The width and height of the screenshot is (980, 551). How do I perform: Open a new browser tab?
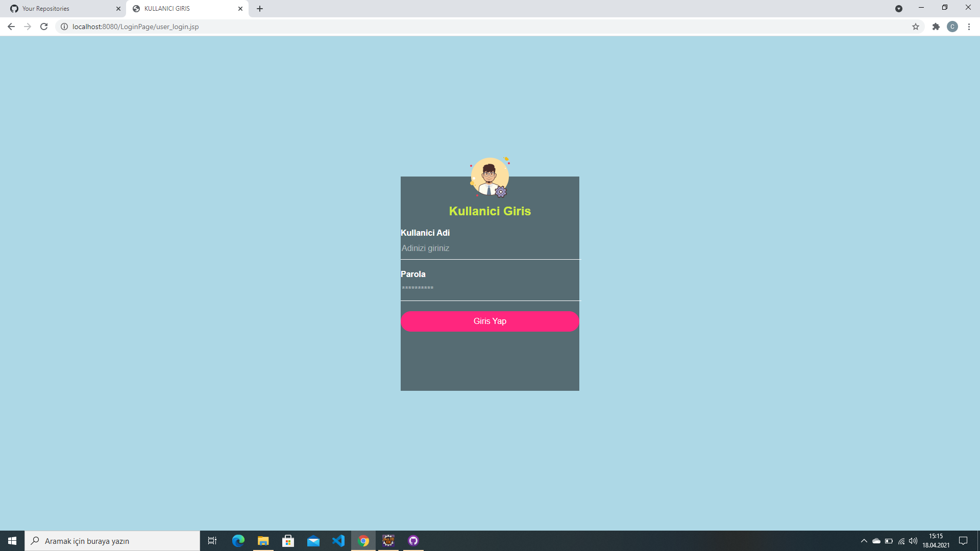260,9
